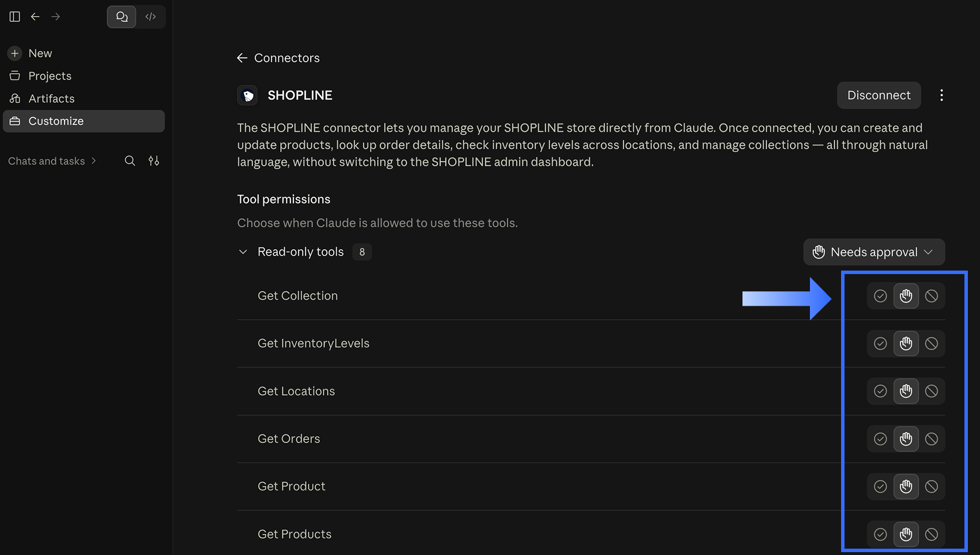The image size is (980, 555).
Task: Set Get Locations to always allow
Action: click(x=880, y=391)
